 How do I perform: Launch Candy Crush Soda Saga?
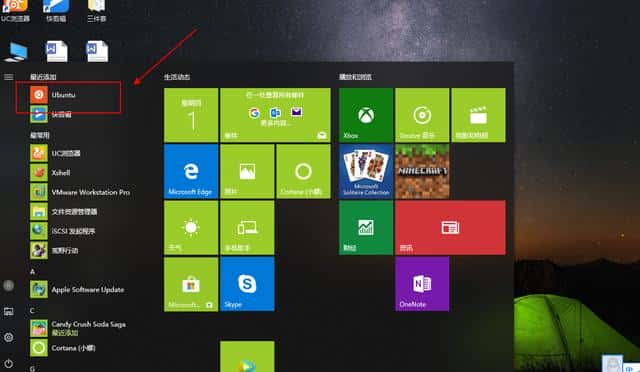pyautogui.click(x=78, y=328)
